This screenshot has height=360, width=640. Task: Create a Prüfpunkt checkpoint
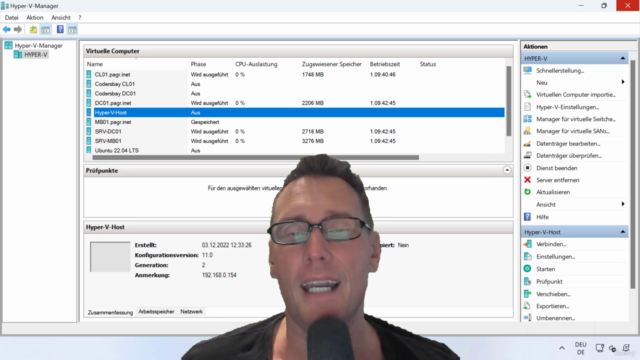point(549,282)
